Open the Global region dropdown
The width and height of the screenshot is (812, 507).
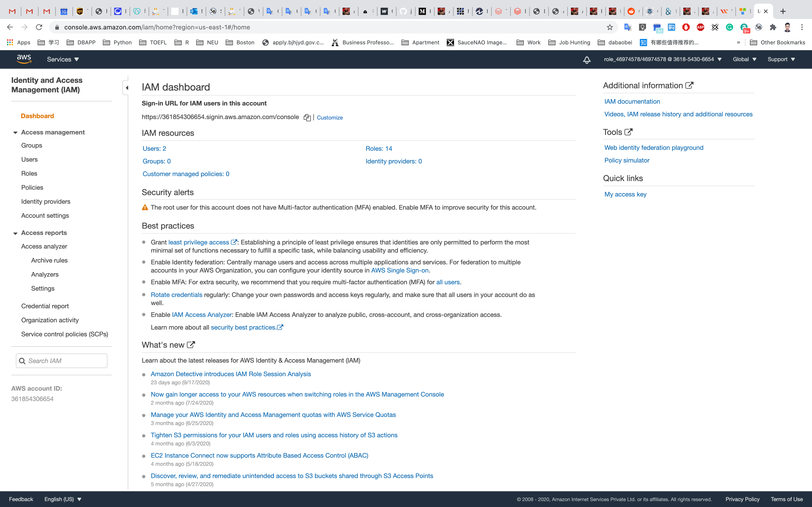coord(744,59)
